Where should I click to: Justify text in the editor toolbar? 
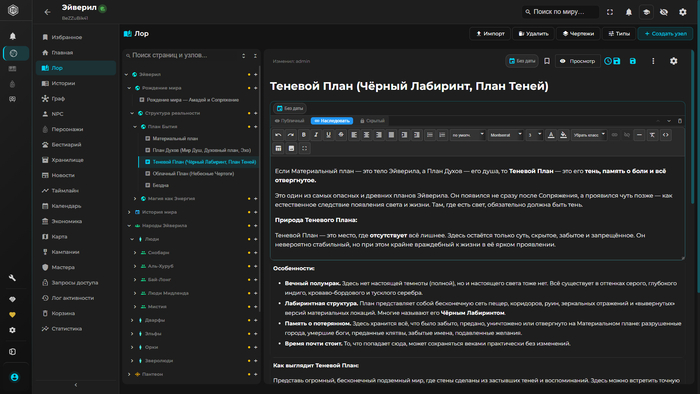pos(392,135)
